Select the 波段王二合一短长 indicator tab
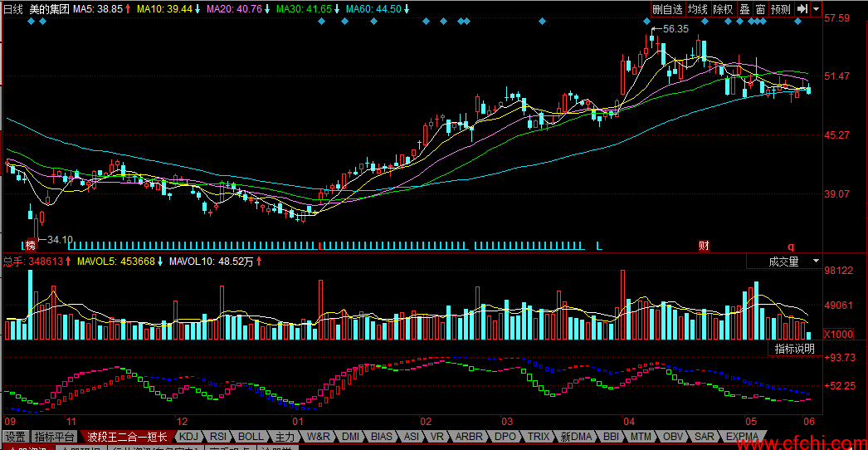868x450 pixels. pos(128,436)
